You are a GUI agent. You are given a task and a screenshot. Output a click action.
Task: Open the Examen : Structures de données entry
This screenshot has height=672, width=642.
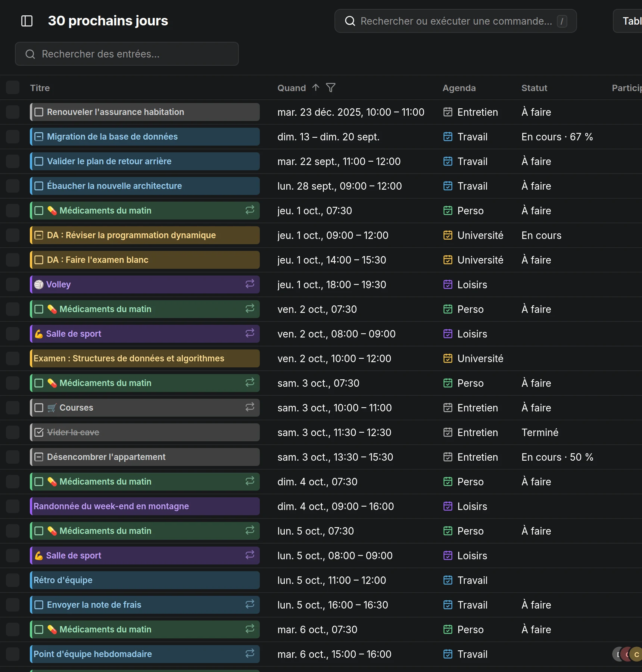(145, 358)
